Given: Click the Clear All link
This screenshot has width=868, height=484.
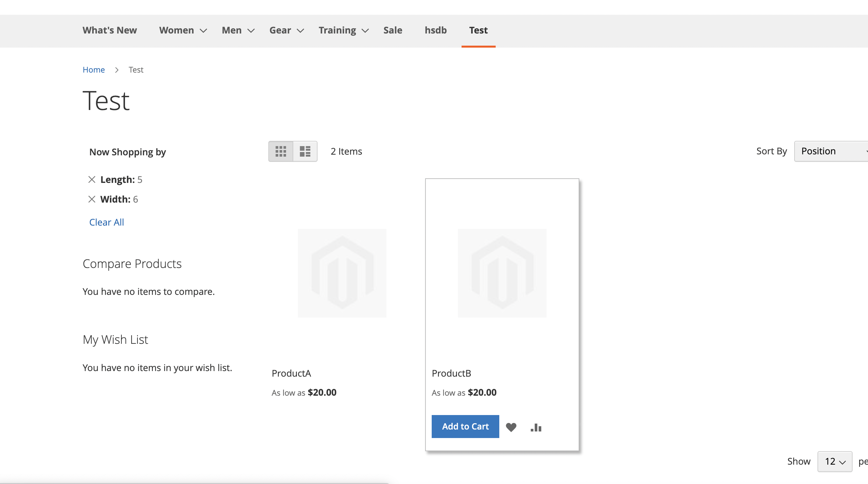Looking at the screenshot, I should (107, 222).
